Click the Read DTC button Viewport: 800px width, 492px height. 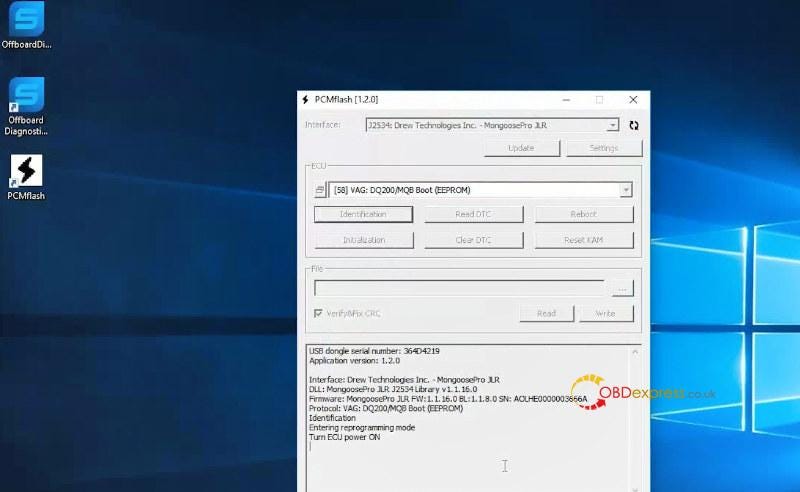pyautogui.click(x=473, y=214)
